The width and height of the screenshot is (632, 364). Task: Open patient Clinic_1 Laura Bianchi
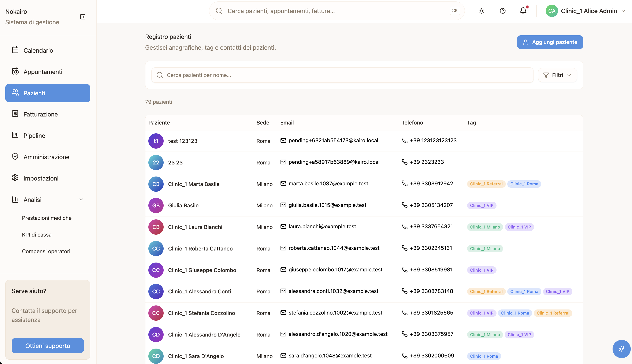pyautogui.click(x=195, y=227)
